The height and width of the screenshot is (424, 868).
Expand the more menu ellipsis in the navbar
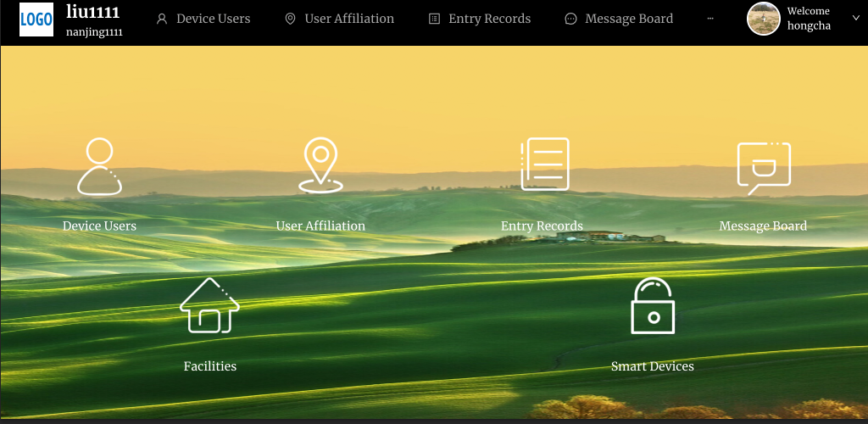[x=710, y=19]
